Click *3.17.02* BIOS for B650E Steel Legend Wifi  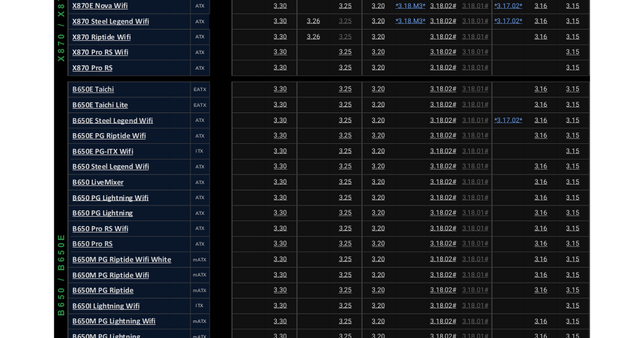[x=508, y=120]
